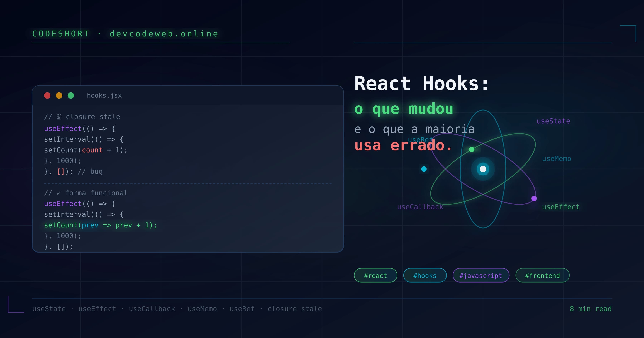Image resolution: width=644 pixels, height=338 pixels.
Task: Click the green dot in code window
Action: (x=71, y=95)
